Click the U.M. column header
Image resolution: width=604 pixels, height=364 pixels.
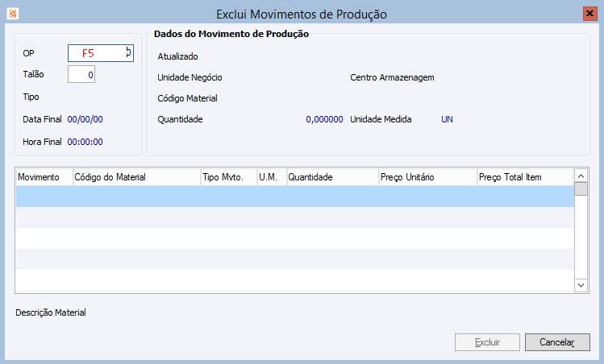270,176
